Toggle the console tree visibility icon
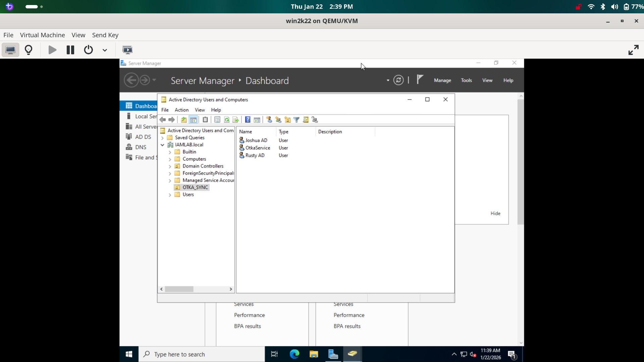644x362 pixels. 193,120
